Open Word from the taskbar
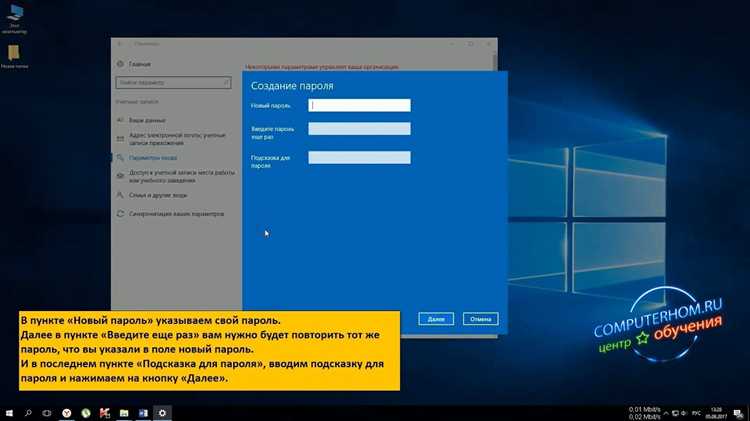The image size is (750, 421). pos(143,413)
